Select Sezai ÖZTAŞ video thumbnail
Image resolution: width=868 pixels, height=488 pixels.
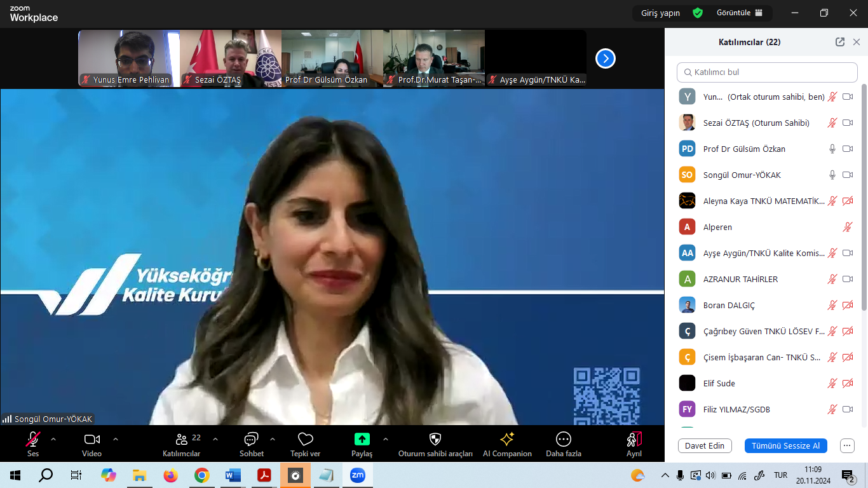pos(231,58)
